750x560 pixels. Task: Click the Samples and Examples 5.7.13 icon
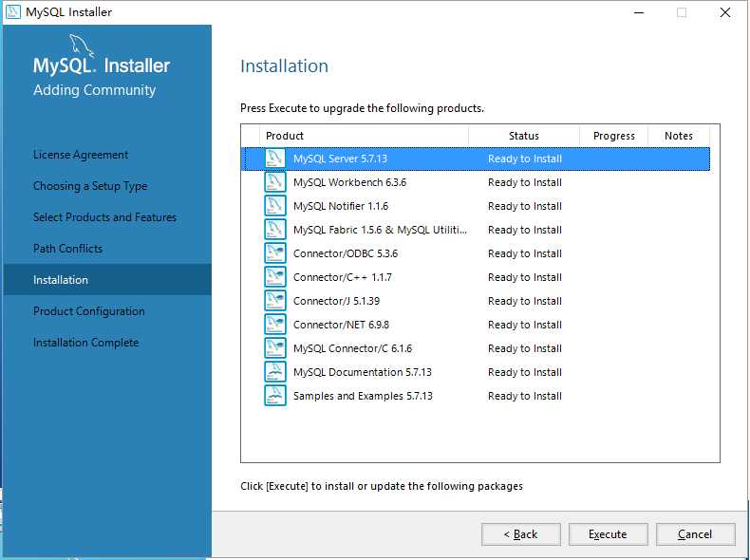click(x=275, y=396)
